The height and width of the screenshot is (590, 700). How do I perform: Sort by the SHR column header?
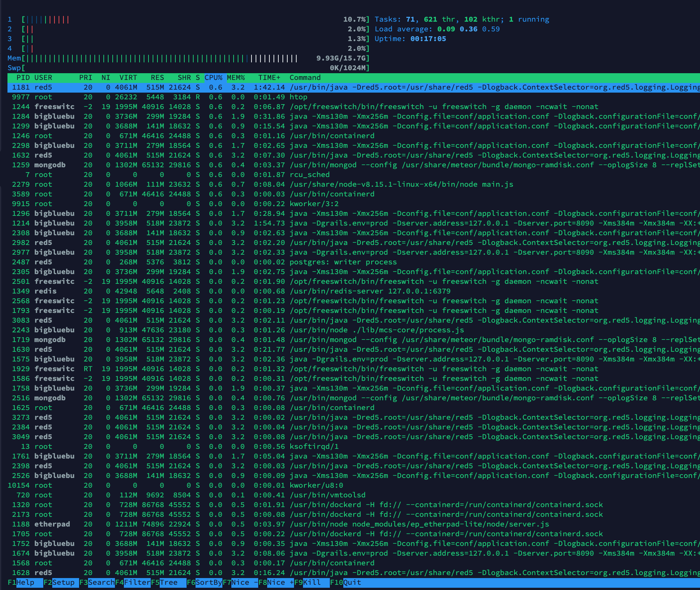[x=184, y=78]
